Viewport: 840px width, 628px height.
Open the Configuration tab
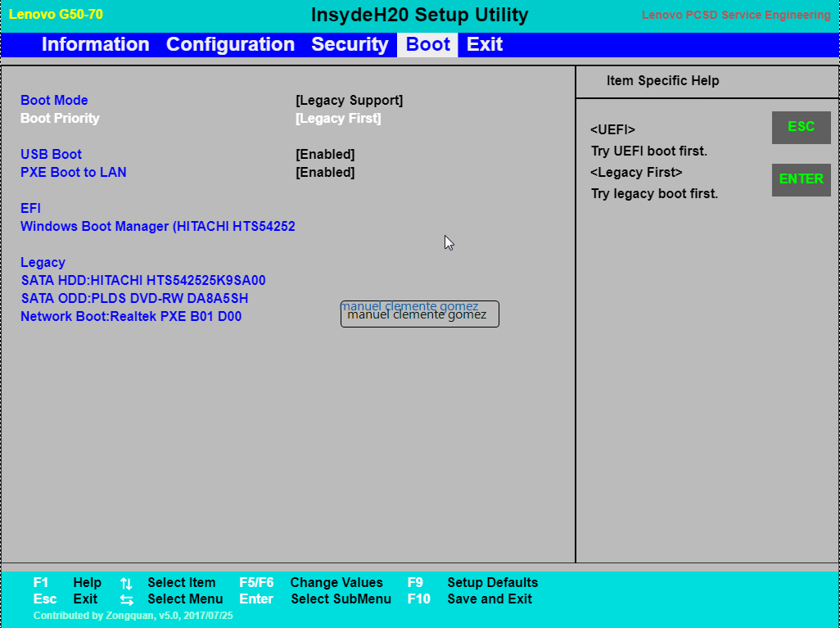click(x=230, y=44)
